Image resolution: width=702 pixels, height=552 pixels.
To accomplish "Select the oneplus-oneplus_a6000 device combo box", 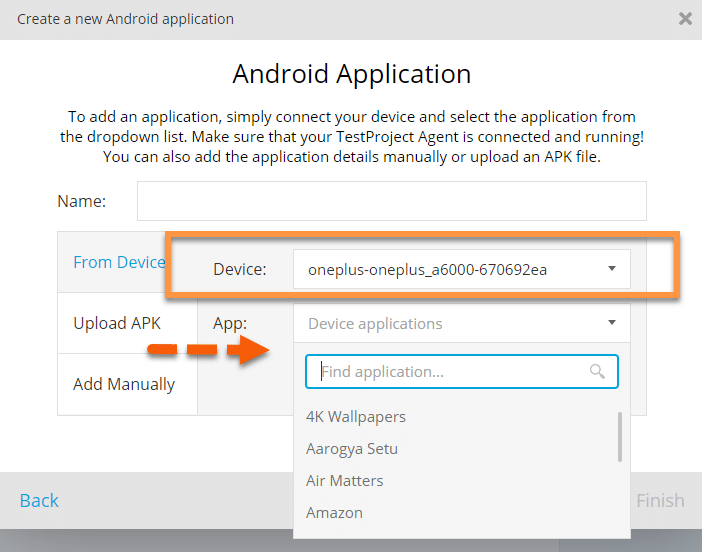I will [462, 269].
